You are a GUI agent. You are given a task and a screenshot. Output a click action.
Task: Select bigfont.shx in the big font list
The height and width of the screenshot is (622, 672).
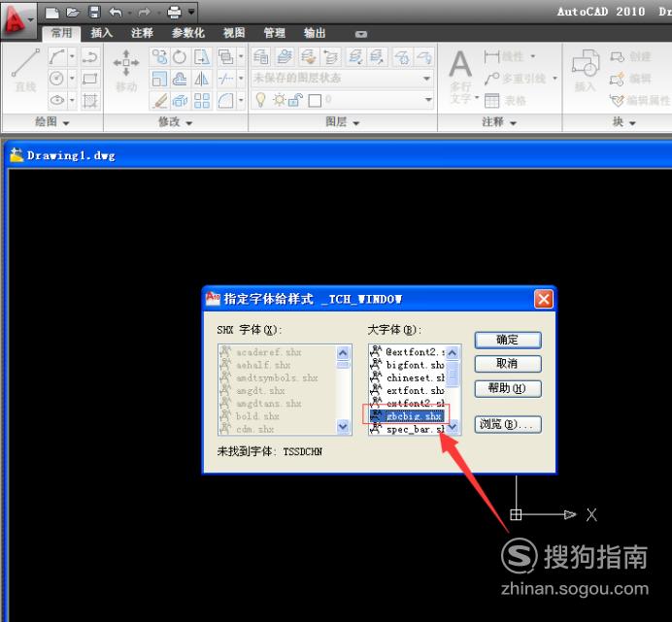tap(406, 365)
